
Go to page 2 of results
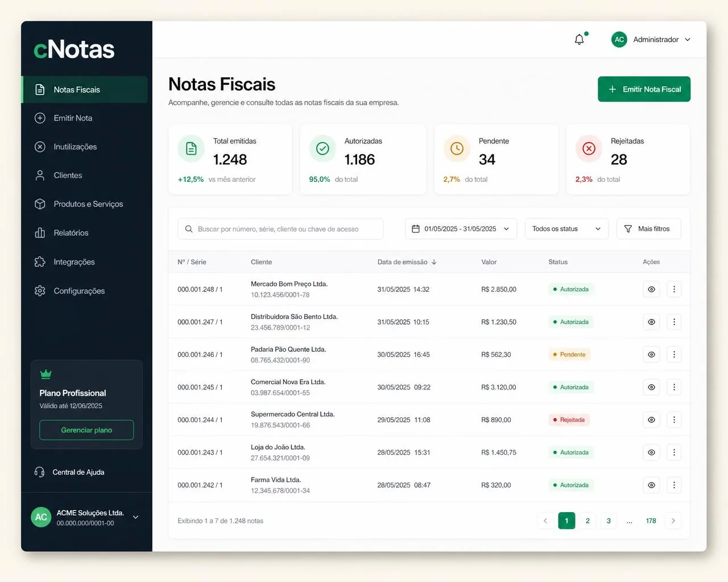pyautogui.click(x=588, y=521)
